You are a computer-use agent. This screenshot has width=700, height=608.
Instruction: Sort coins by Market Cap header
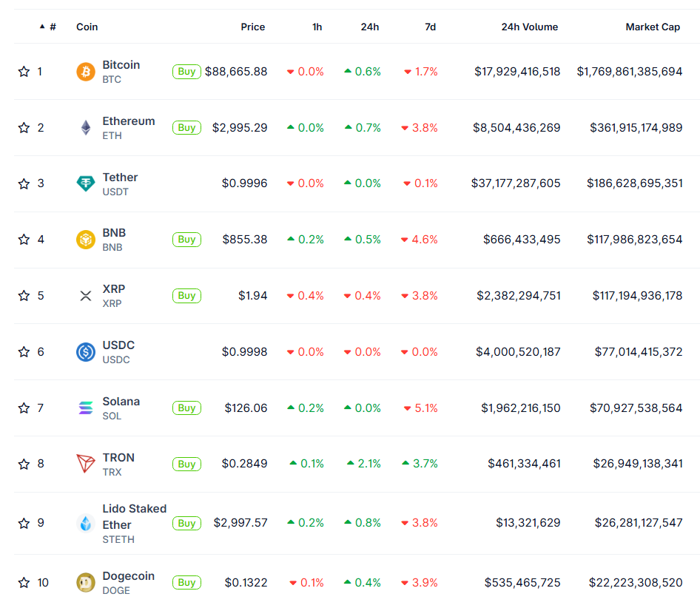point(652,27)
